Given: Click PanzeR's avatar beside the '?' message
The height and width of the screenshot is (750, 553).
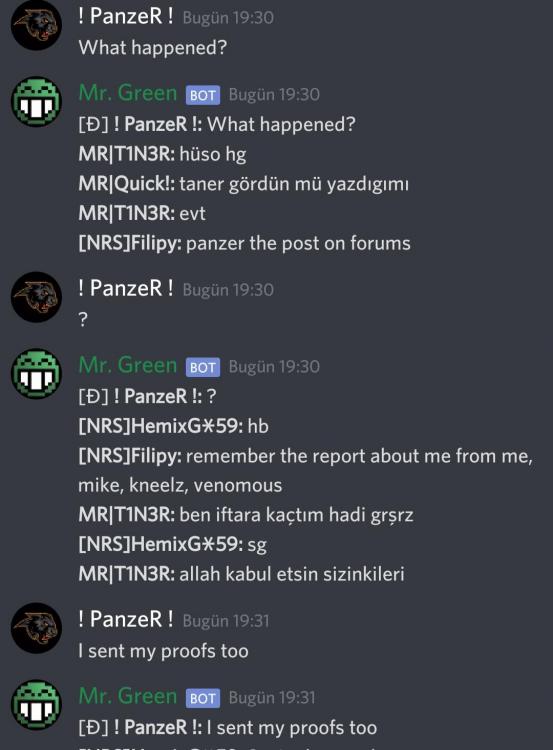Looking at the screenshot, I should pyautogui.click(x=36, y=297).
